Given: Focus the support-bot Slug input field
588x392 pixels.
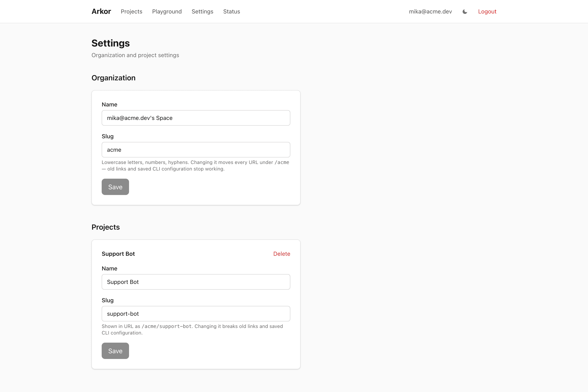Looking at the screenshot, I should coord(196,314).
